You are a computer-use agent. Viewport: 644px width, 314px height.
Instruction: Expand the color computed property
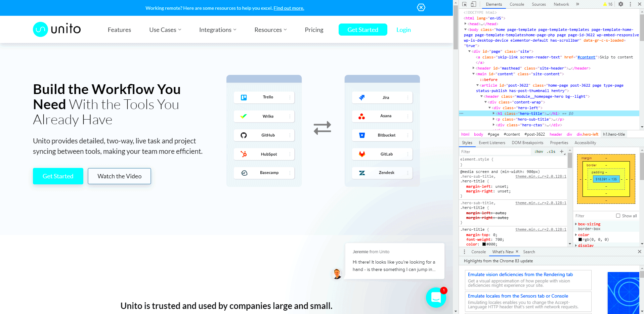[576, 235]
